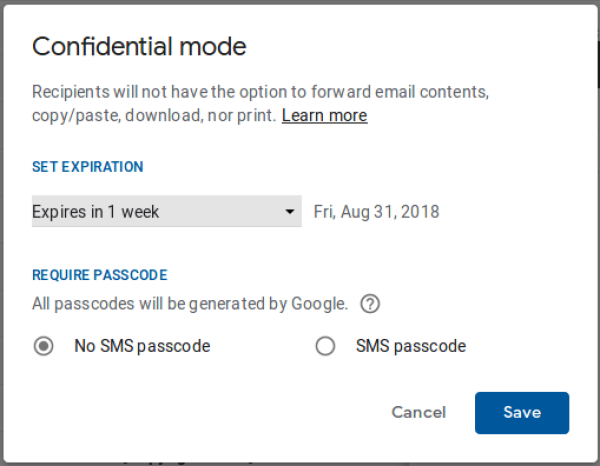
Task: Click the empty dialog area left of Cancel
Action: pyautogui.click(x=200, y=412)
